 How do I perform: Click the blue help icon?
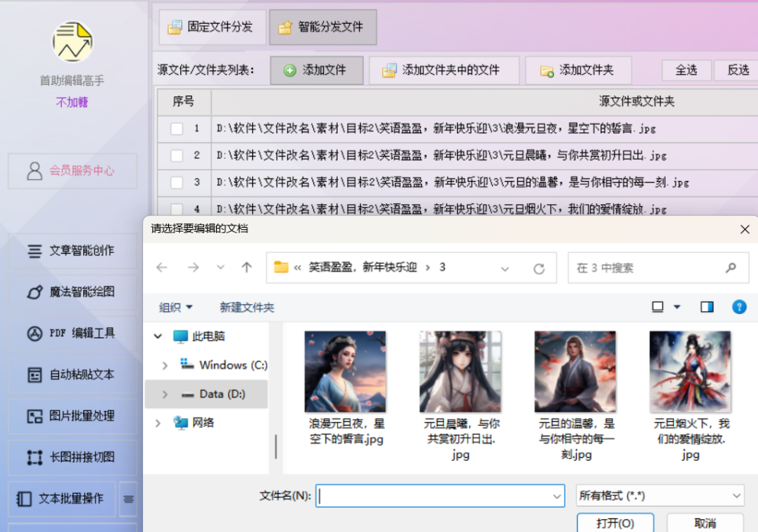[739, 307]
